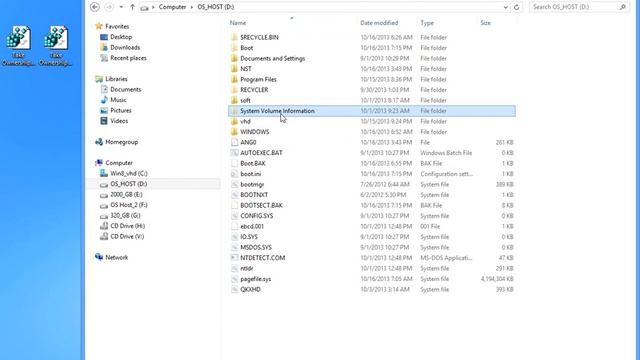This screenshot has width=640, height=360.
Task: Select the NST folder icon
Action: [234, 69]
